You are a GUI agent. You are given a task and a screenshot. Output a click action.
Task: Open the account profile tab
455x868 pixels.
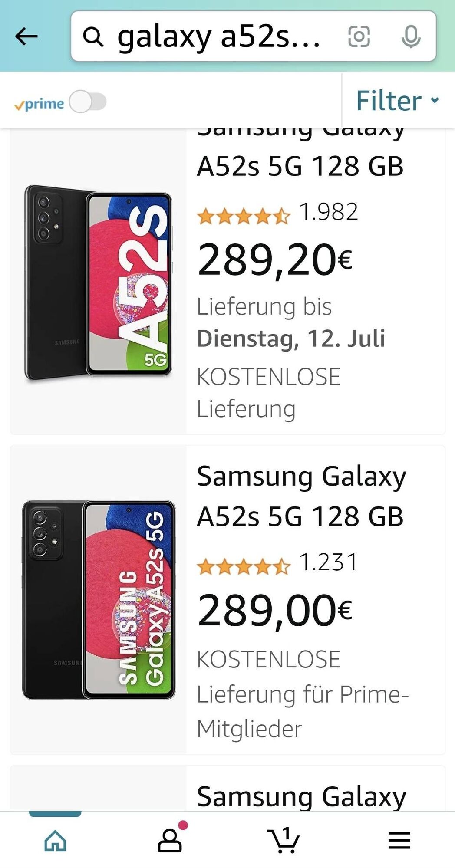click(x=170, y=840)
